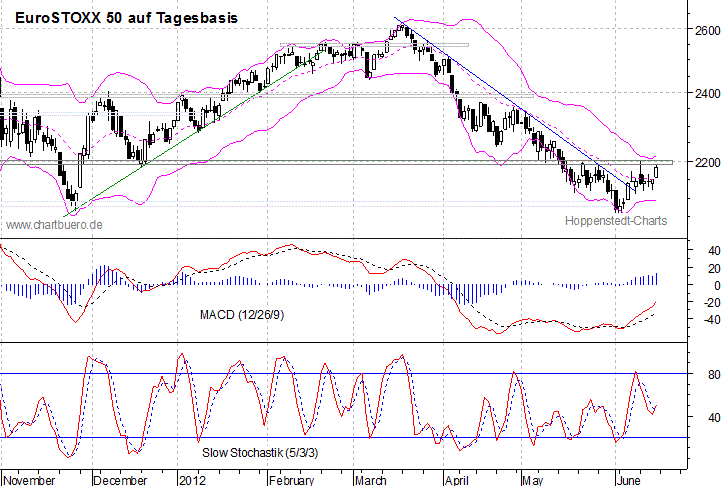
Task: Click the chart title 'EuroSTOXX 50 auf Tagesbasis'
Action: pos(126,18)
